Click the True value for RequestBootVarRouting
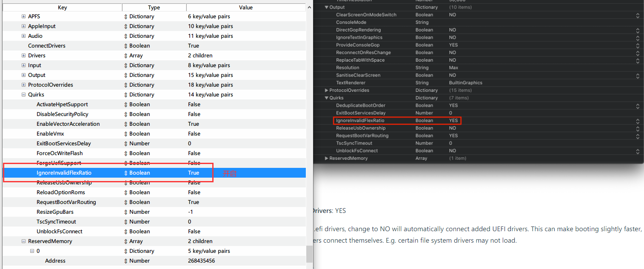Image resolution: width=644 pixels, height=269 pixels. pyautogui.click(x=194, y=202)
